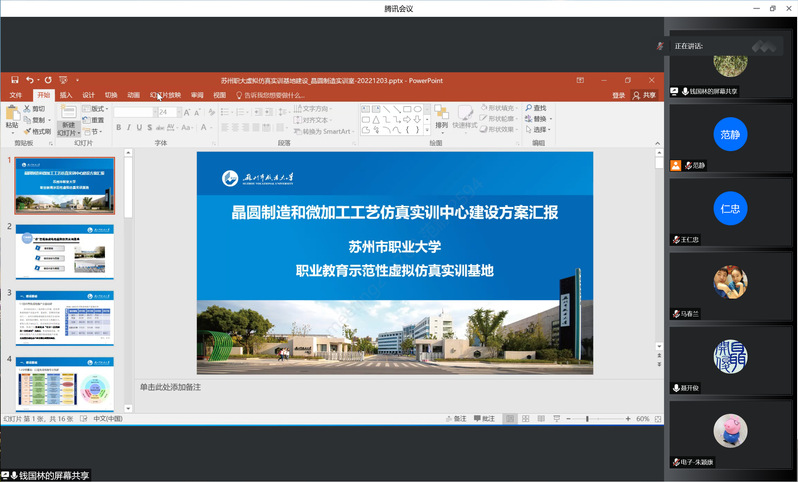Select the Format Painter (格式刷) tool

point(37,131)
